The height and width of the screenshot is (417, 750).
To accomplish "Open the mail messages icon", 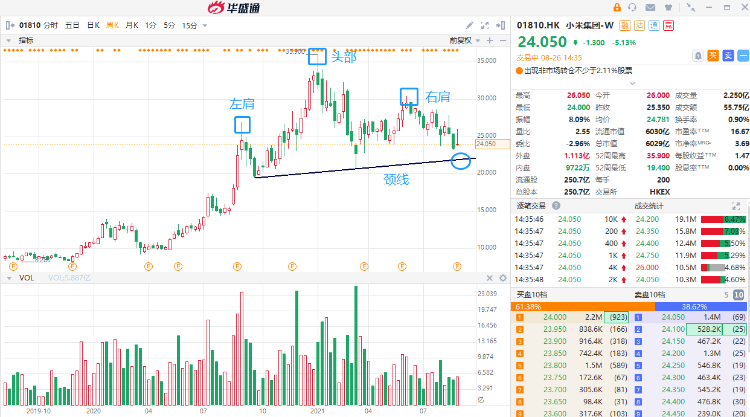I will pos(650,7).
